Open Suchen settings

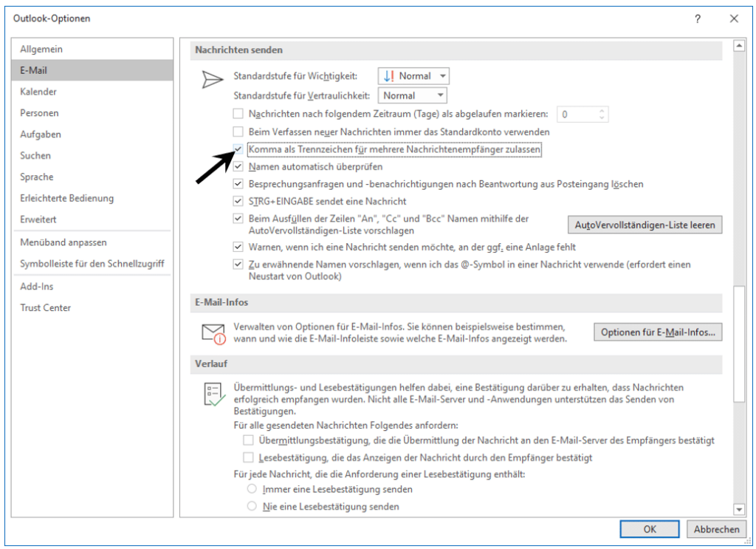92,155
